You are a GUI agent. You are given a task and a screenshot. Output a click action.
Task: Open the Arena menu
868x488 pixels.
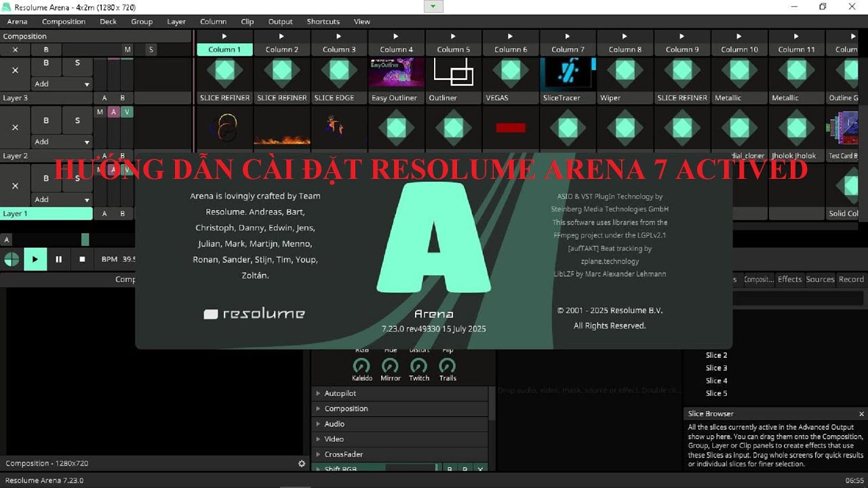tap(18, 22)
